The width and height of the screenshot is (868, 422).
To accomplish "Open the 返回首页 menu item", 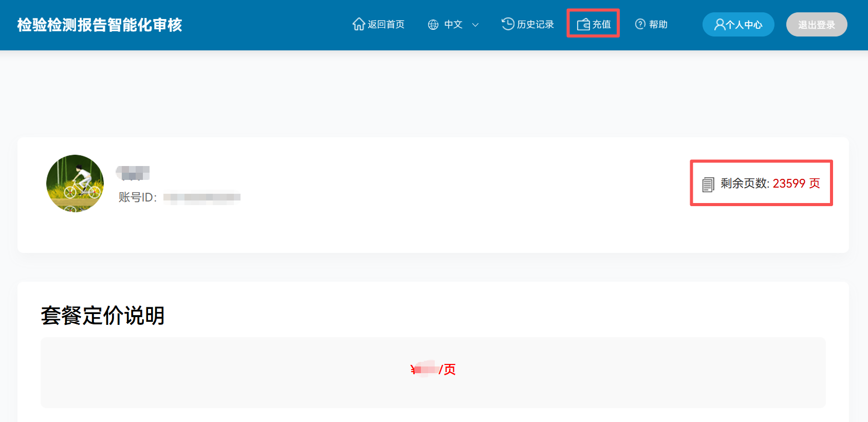I will pos(386,25).
